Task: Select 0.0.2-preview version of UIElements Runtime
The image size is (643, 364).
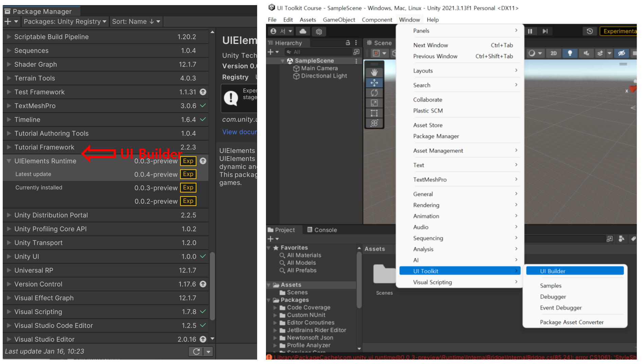Action: coord(106,201)
